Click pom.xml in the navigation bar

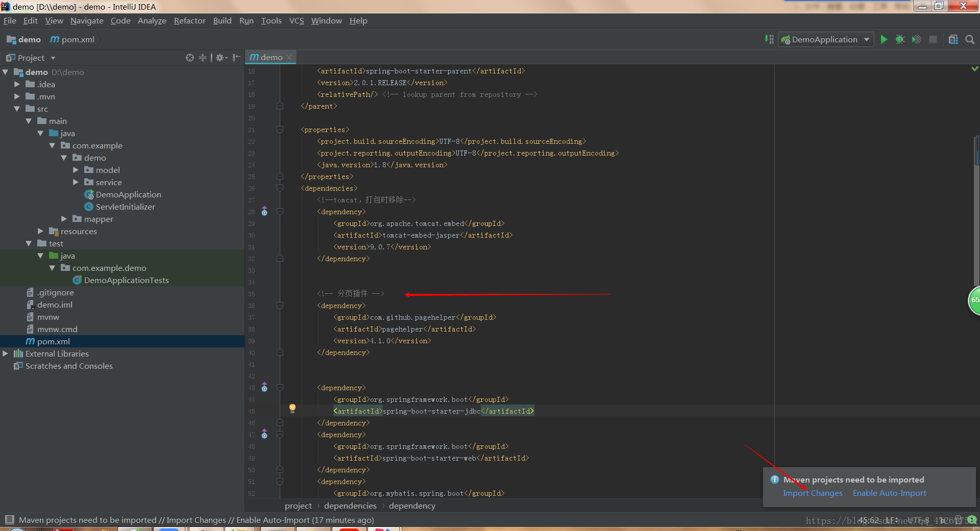click(72, 40)
